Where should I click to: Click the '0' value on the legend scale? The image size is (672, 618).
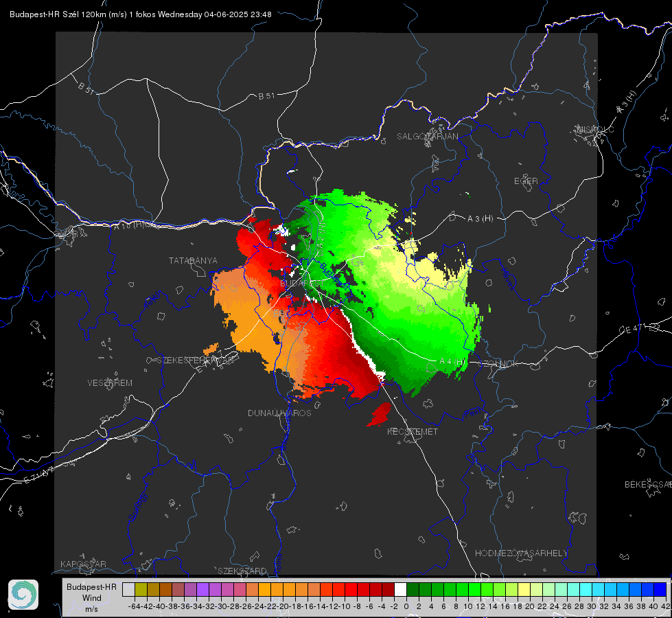pos(406,606)
